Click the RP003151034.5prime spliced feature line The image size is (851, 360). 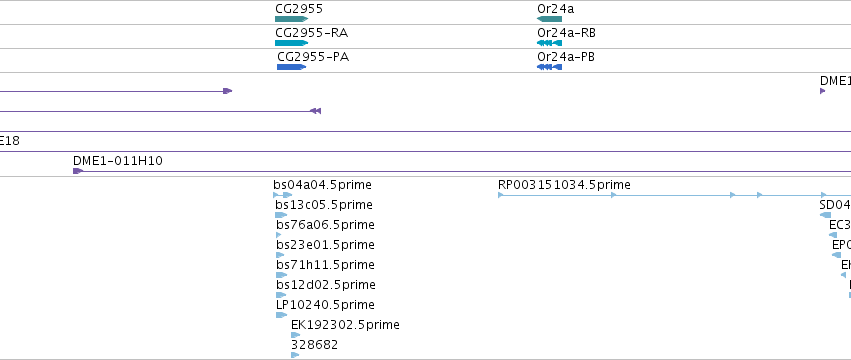click(675, 195)
